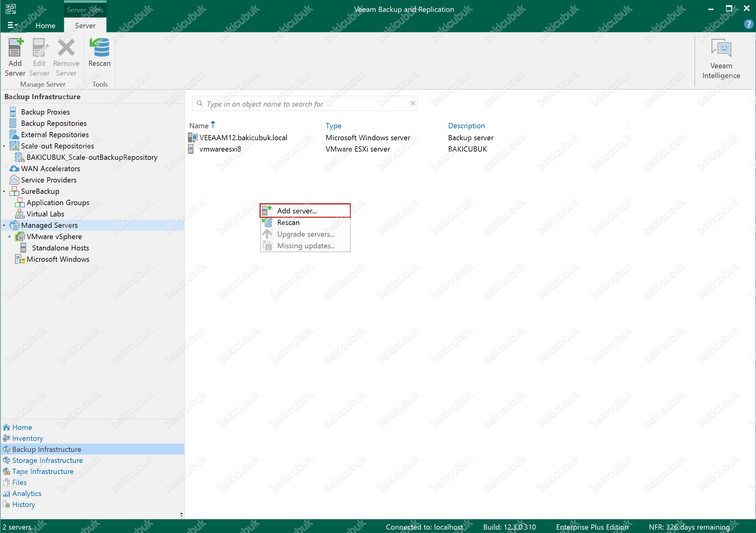Sort by the Type column header
Viewport: 756px width, 533px height.
[x=333, y=126]
